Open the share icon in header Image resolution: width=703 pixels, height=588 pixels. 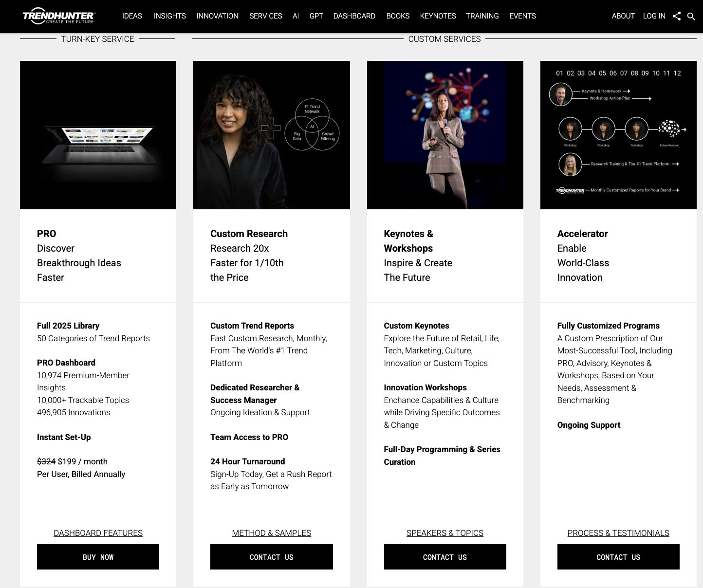point(676,16)
